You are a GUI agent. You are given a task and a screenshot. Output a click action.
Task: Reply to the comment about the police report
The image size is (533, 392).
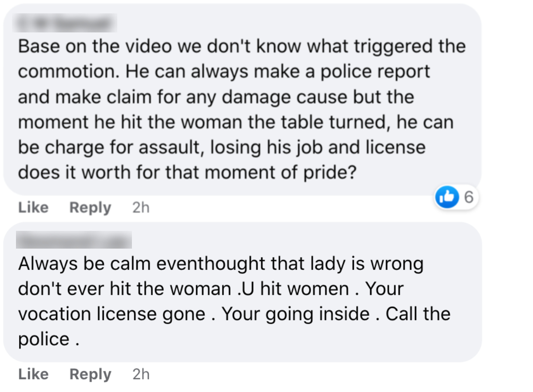(90, 207)
